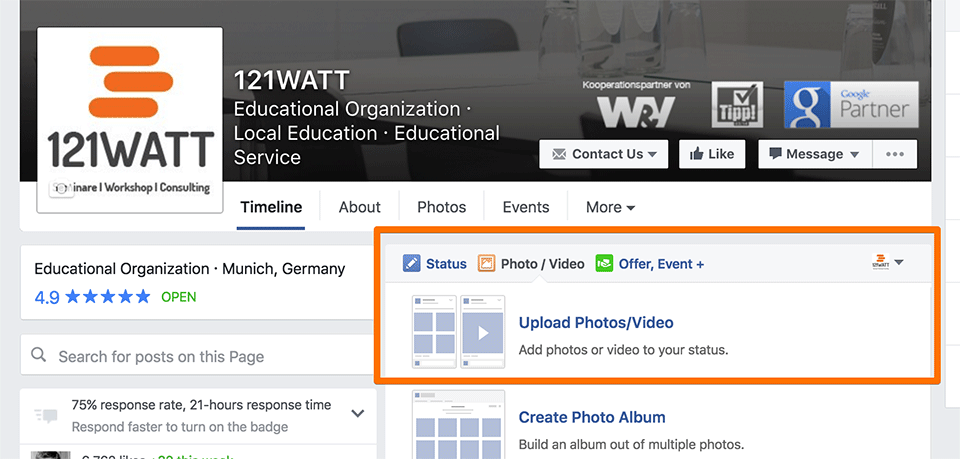Image resolution: width=960 pixels, height=459 pixels.
Task: Expand the More tab dropdown
Action: 610,207
